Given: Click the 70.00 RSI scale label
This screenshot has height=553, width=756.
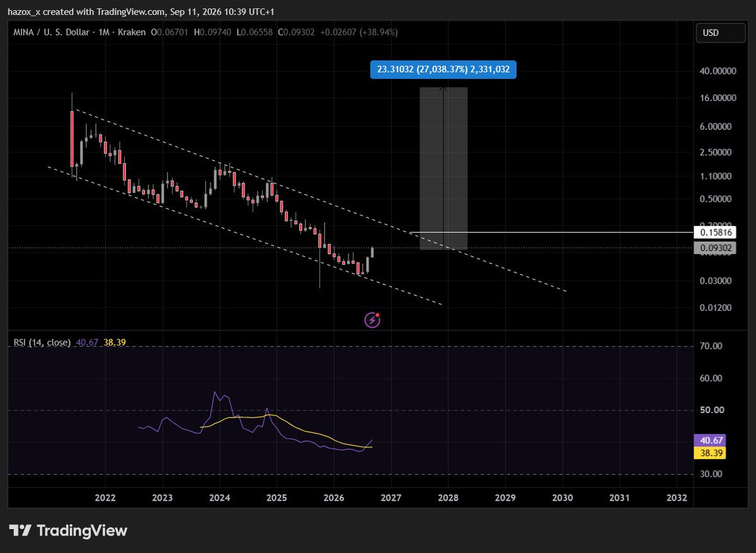Looking at the screenshot, I should tap(712, 346).
